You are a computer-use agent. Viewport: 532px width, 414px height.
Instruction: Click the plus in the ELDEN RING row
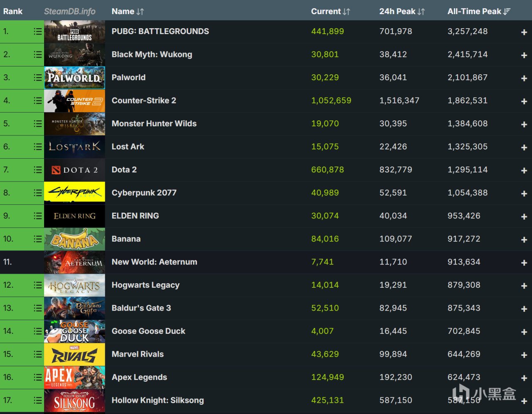(524, 217)
